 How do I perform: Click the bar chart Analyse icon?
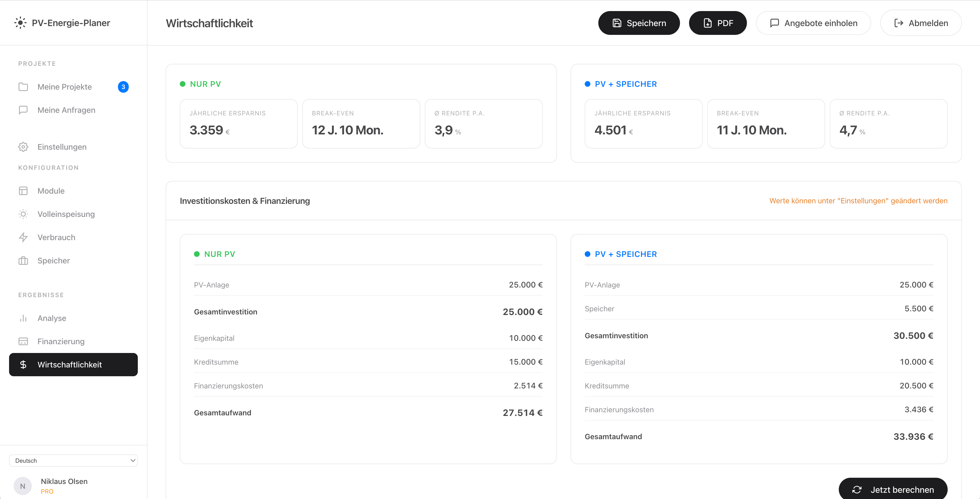click(23, 318)
